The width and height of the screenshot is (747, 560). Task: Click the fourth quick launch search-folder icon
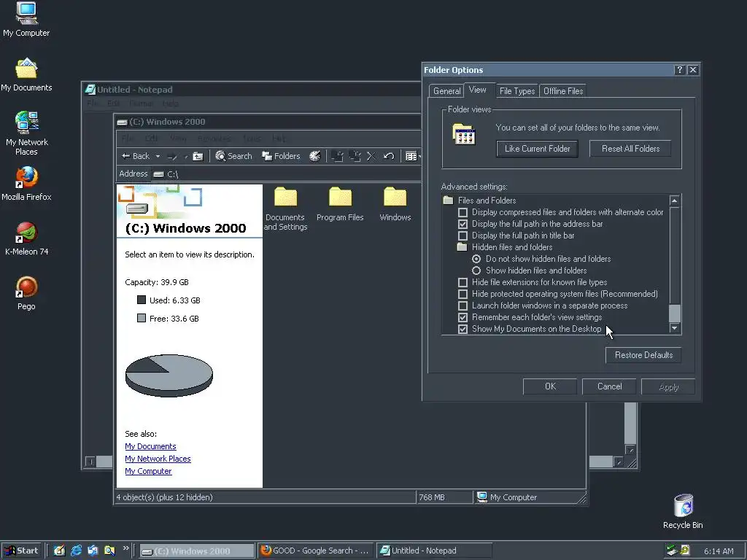109,551
